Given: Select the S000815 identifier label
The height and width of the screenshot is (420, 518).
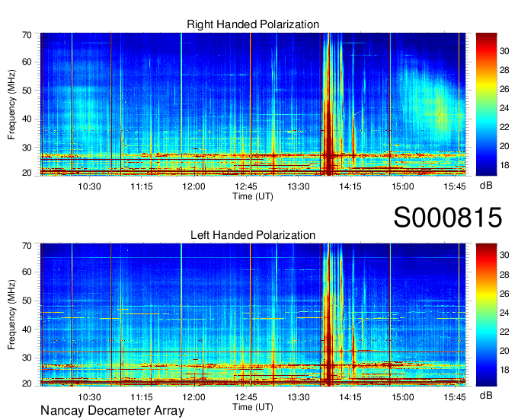Looking at the screenshot, I should pos(448,218).
